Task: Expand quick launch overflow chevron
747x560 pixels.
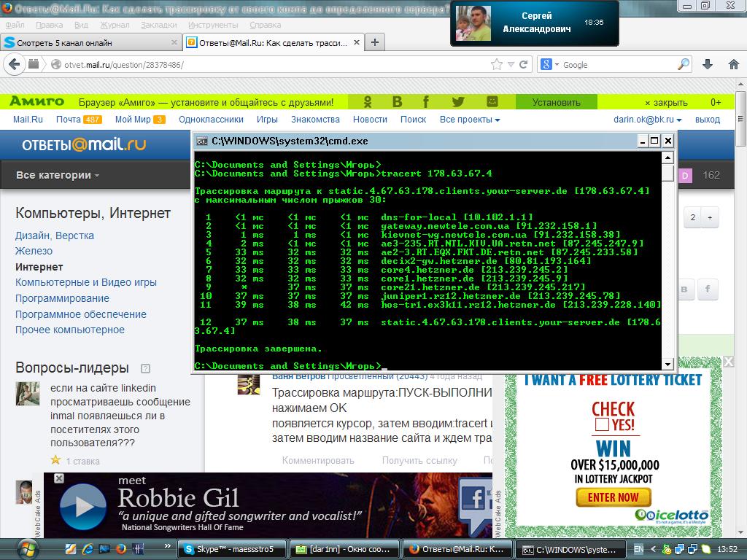Action: click(167, 545)
